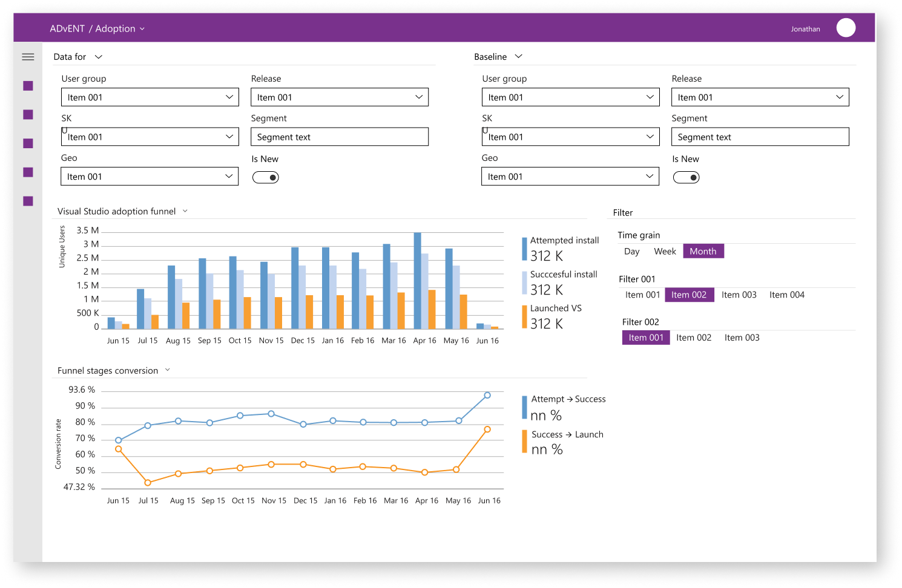
Task: Click the Segment text field in Baseline
Action: pos(760,137)
